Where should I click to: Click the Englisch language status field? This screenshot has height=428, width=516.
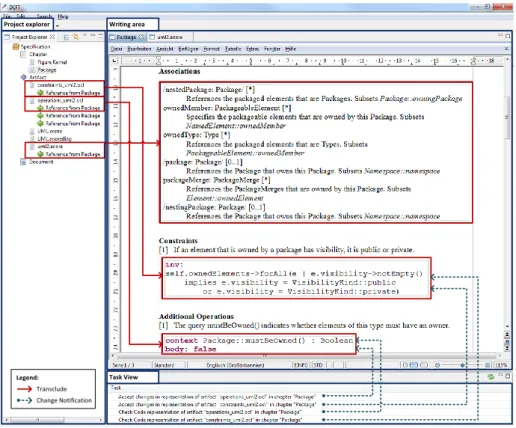(235, 365)
